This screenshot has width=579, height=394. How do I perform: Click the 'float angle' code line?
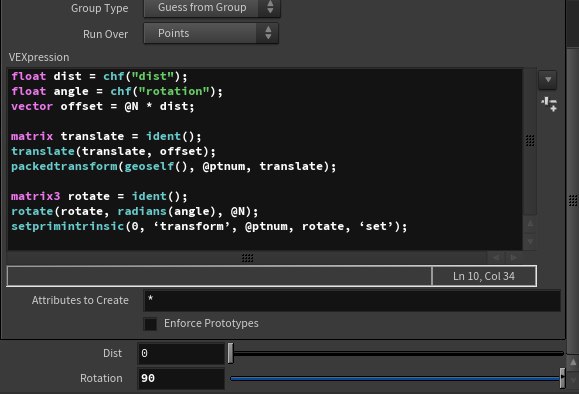point(117,91)
